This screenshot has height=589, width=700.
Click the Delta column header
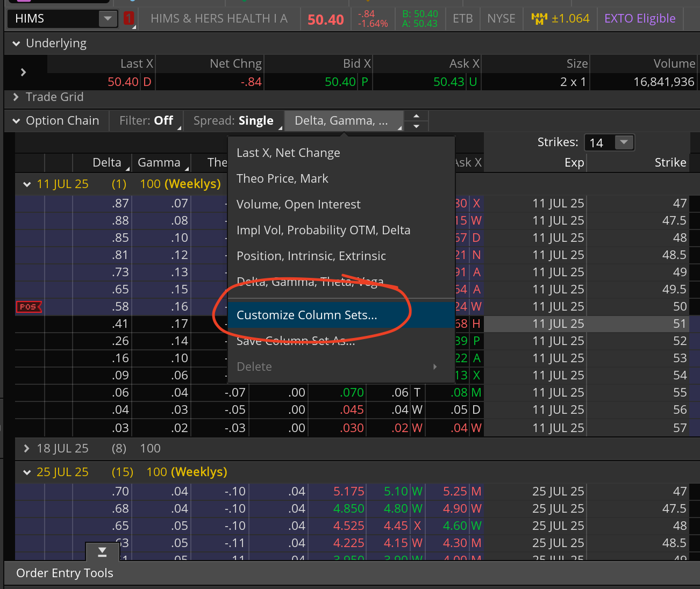[107, 162]
